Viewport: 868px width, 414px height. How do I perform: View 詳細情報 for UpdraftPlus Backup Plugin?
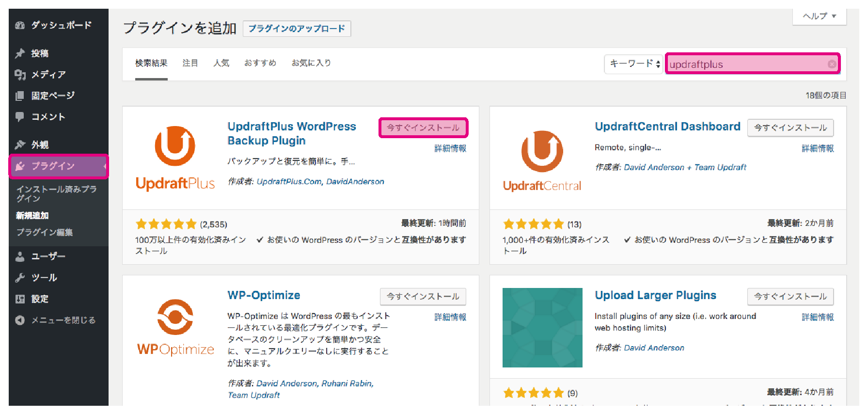450,148
